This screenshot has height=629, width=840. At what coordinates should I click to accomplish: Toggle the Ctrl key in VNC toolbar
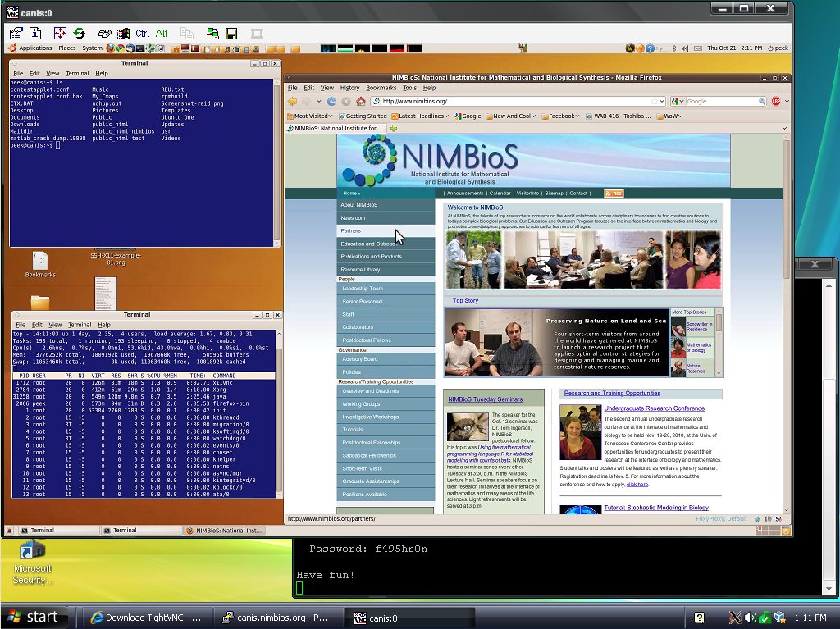coord(143,34)
